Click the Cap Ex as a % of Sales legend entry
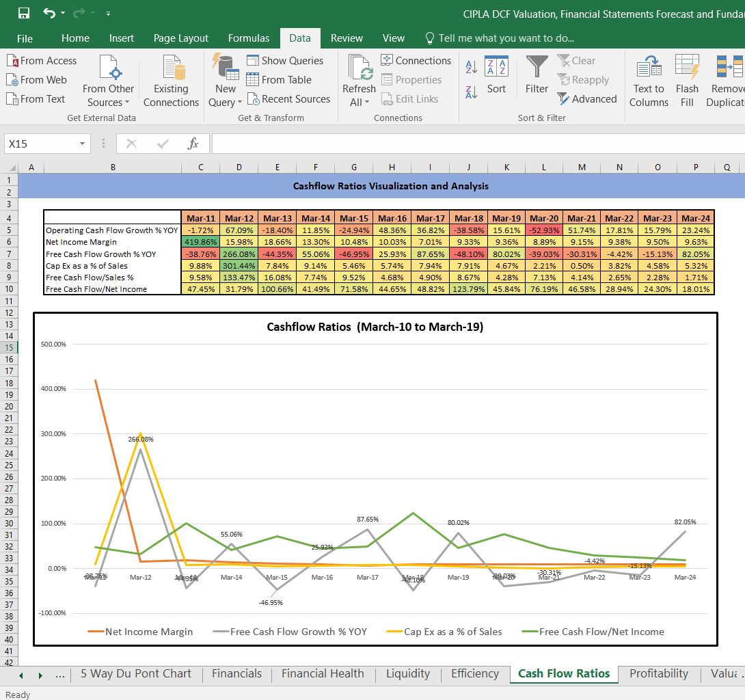This screenshot has height=700, width=745. pos(444,632)
